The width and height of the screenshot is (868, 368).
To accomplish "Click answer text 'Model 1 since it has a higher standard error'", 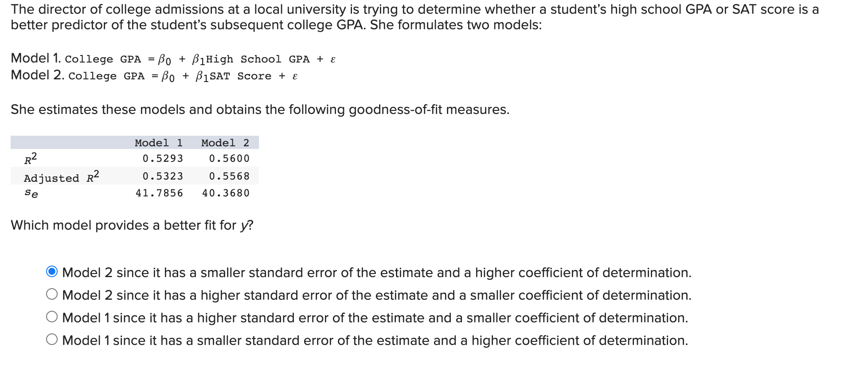I will (375, 317).
